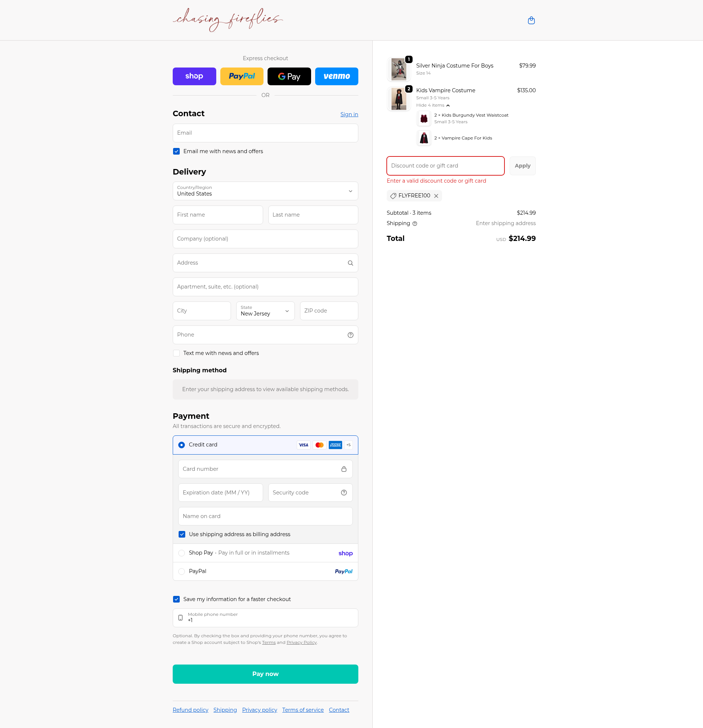Uncheck Email me with news and offers

coord(176,151)
